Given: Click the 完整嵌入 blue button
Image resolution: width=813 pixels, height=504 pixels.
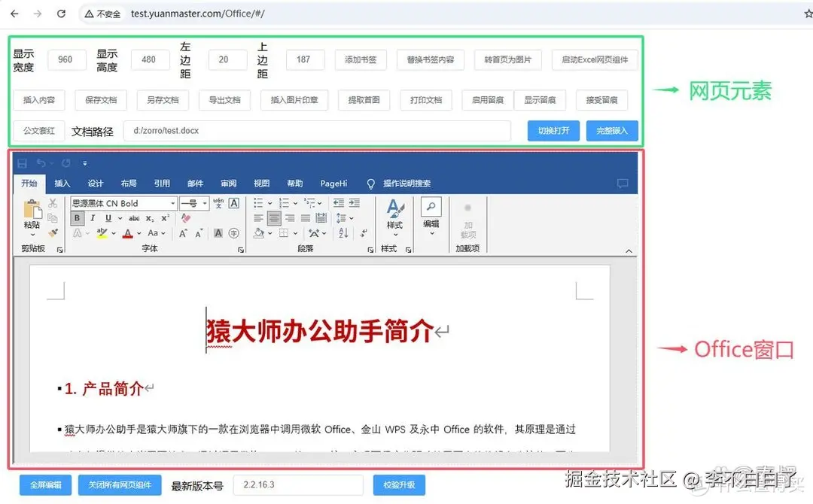Looking at the screenshot, I should [x=612, y=131].
